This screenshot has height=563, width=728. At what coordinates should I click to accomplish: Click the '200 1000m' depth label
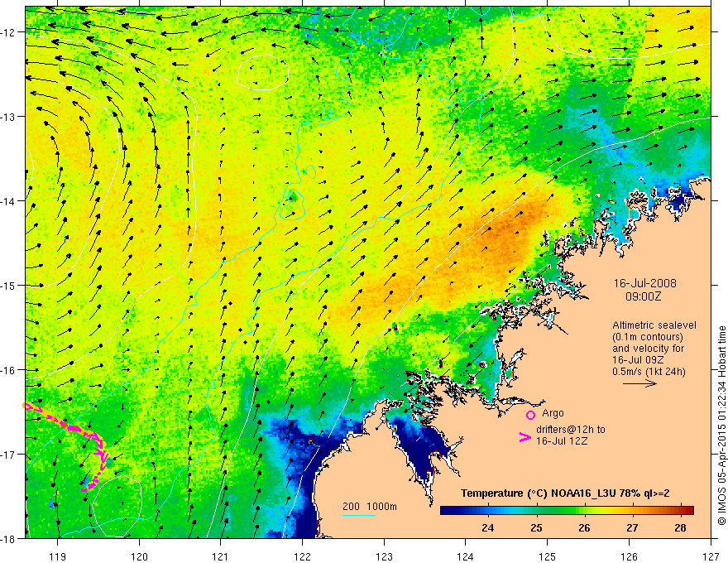point(370,507)
